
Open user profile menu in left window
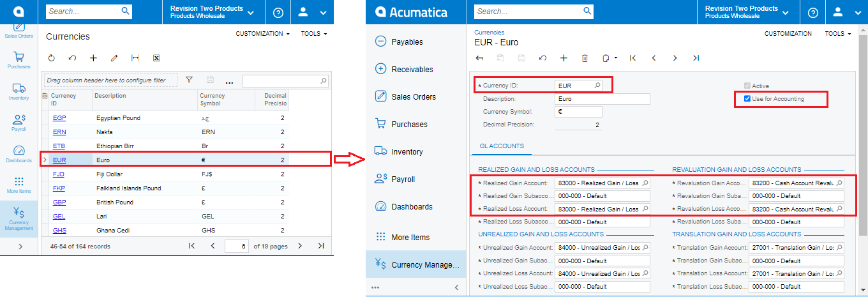311,12
